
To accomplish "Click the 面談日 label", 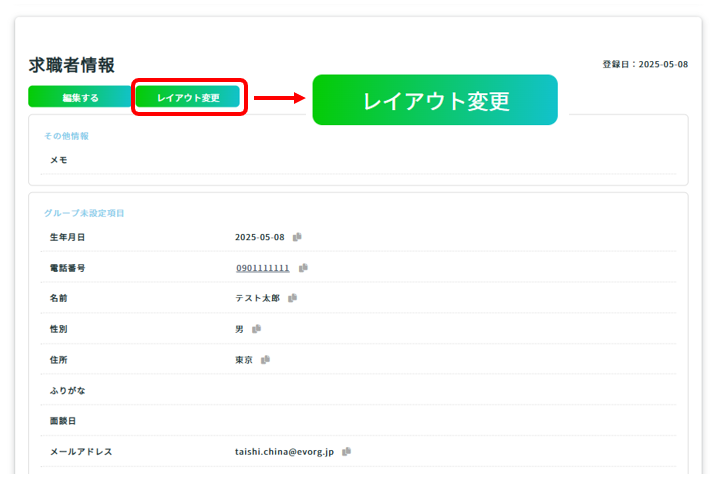I will coord(63,421).
